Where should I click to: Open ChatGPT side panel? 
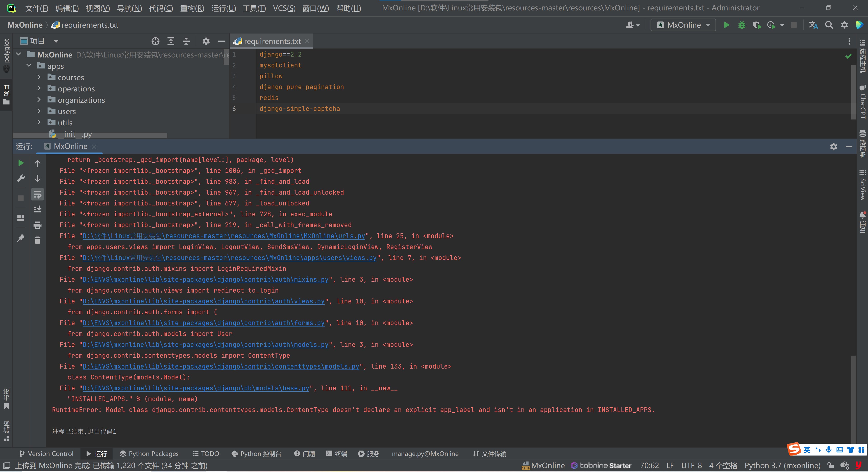tap(862, 102)
